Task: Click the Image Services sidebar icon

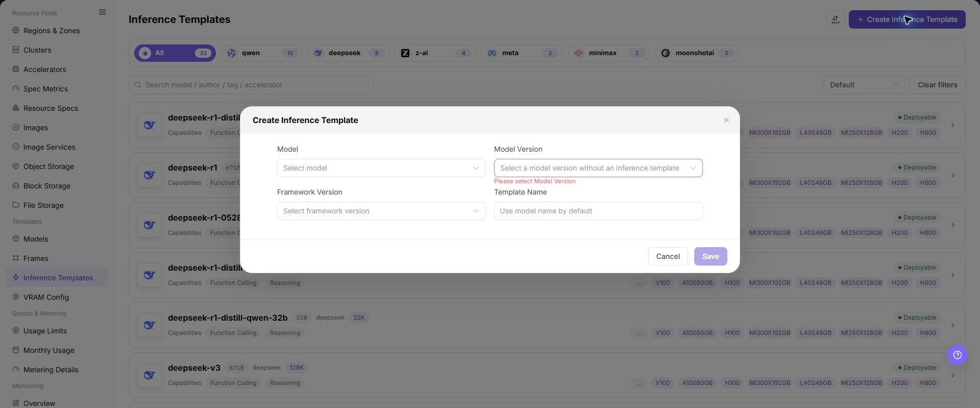Action: pyautogui.click(x=16, y=147)
